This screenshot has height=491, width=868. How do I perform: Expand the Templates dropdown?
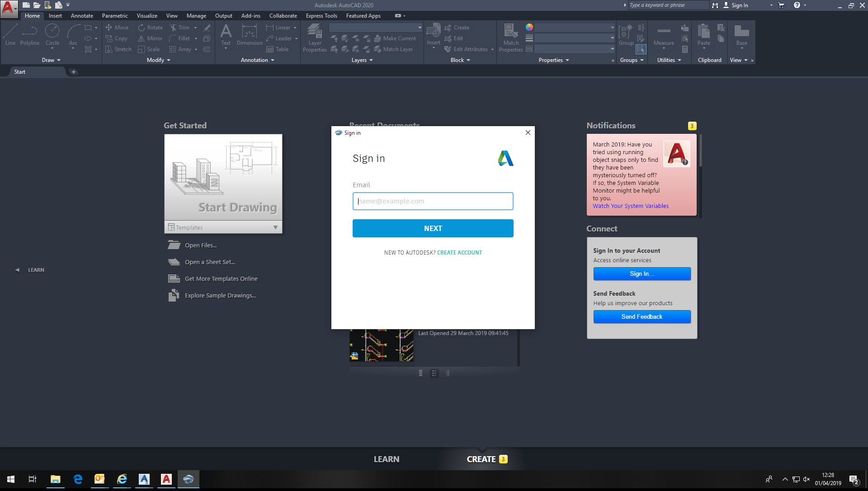pyautogui.click(x=275, y=227)
